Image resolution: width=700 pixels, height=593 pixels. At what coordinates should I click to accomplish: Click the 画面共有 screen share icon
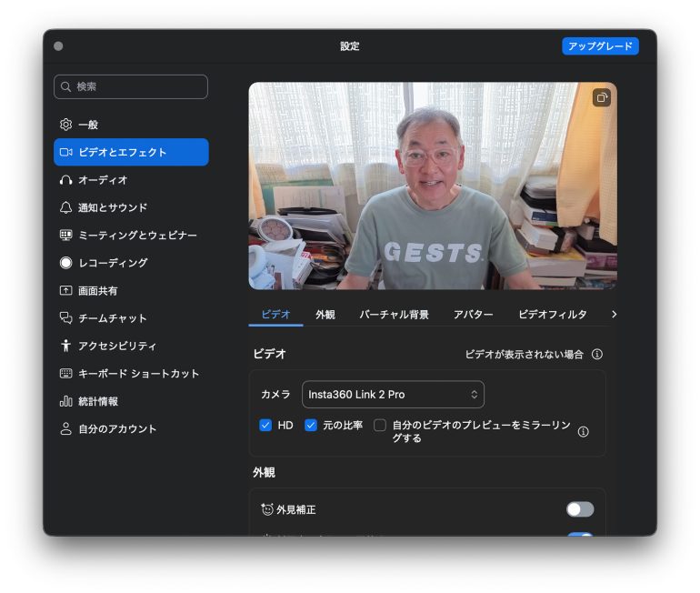click(65, 291)
